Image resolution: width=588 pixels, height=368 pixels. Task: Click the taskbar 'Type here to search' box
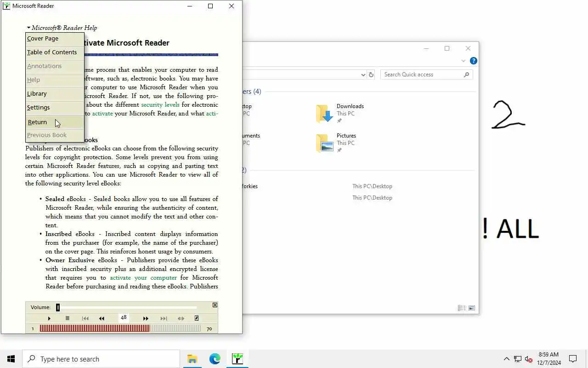click(101, 359)
